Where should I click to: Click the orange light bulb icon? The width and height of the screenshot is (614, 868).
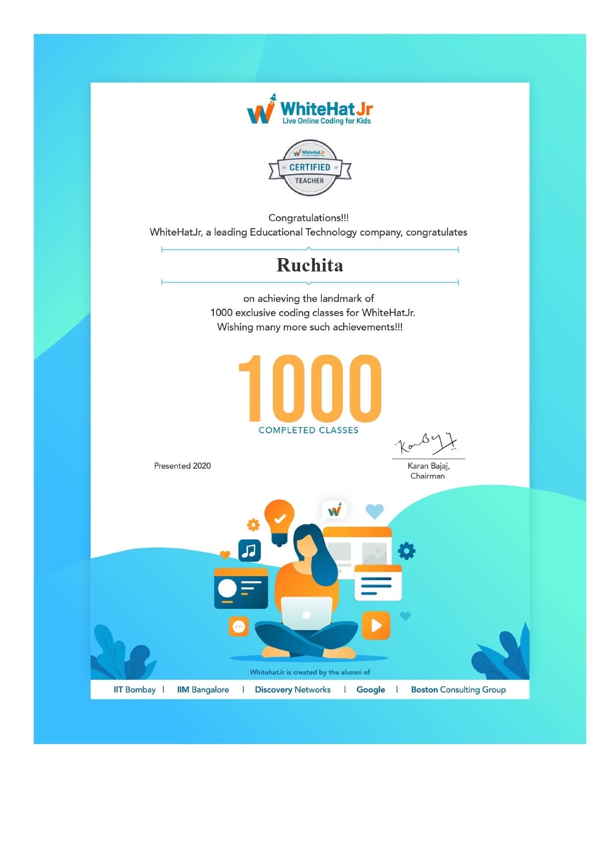(x=279, y=523)
